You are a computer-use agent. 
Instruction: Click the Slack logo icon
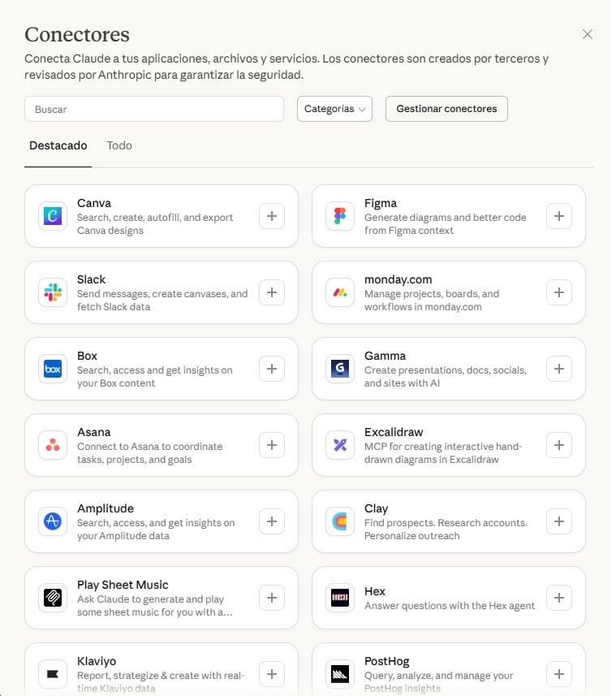pyautogui.click(x=53, y=292)
